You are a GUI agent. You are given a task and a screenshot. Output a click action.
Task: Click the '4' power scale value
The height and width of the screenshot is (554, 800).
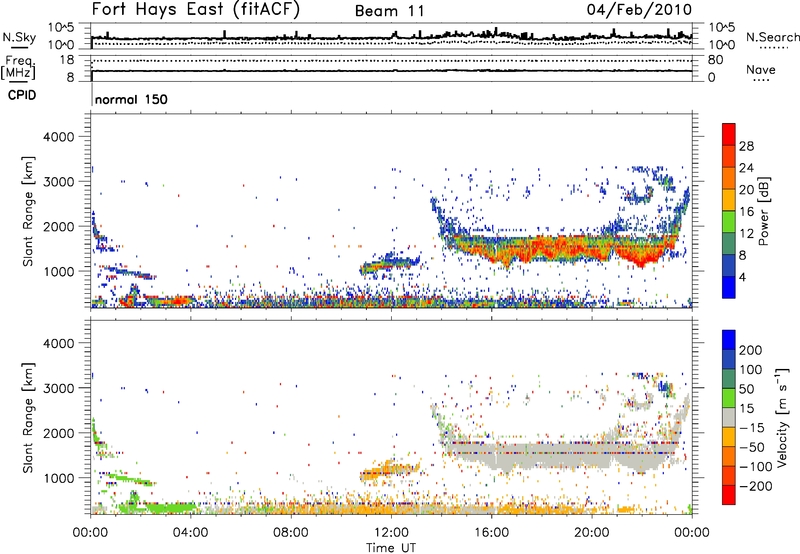click(x=743, y=277)
